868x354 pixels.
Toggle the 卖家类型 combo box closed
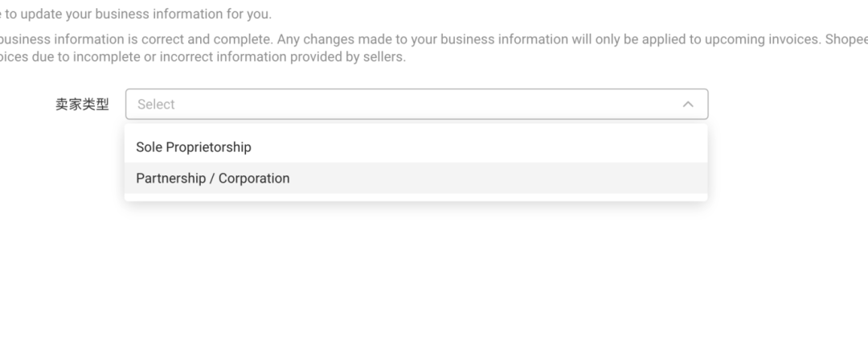point(688,105)
